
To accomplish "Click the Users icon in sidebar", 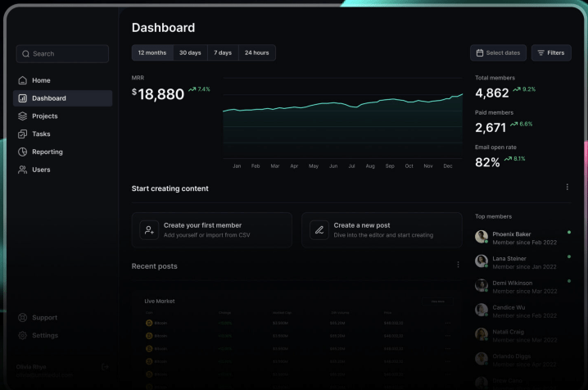I will (22, 170).
